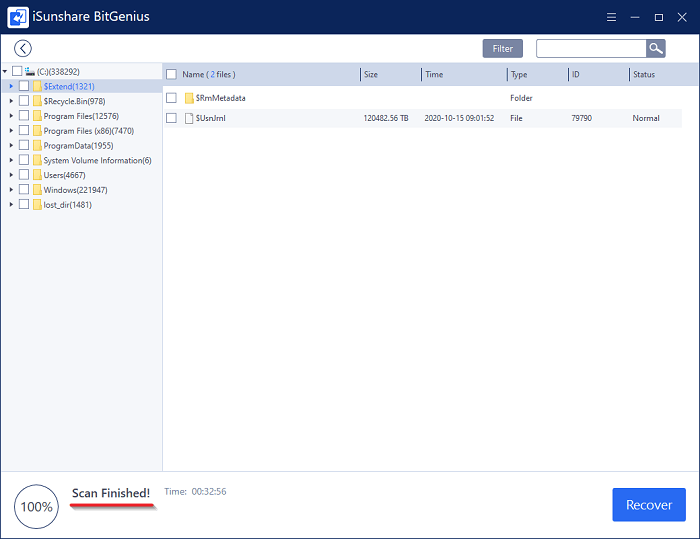Check the Users(4667) checkbox
Screen dimensions: 700x539
(24, 175)
